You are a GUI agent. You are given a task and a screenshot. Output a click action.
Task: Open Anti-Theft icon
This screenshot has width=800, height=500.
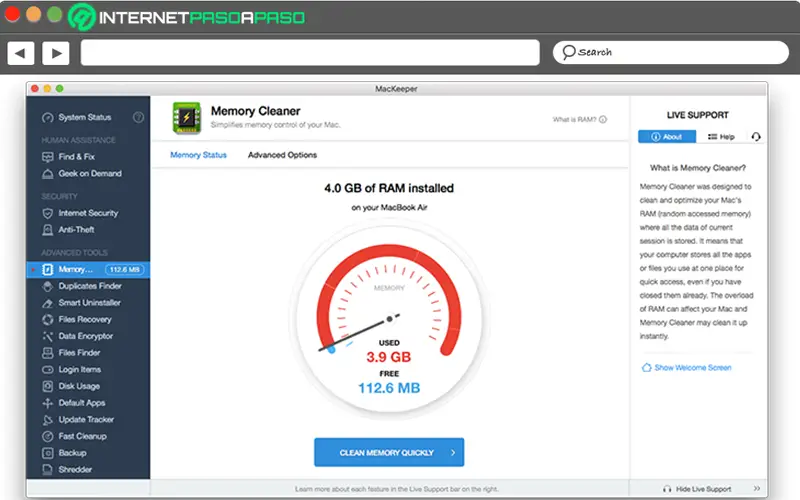pos(47,230)
